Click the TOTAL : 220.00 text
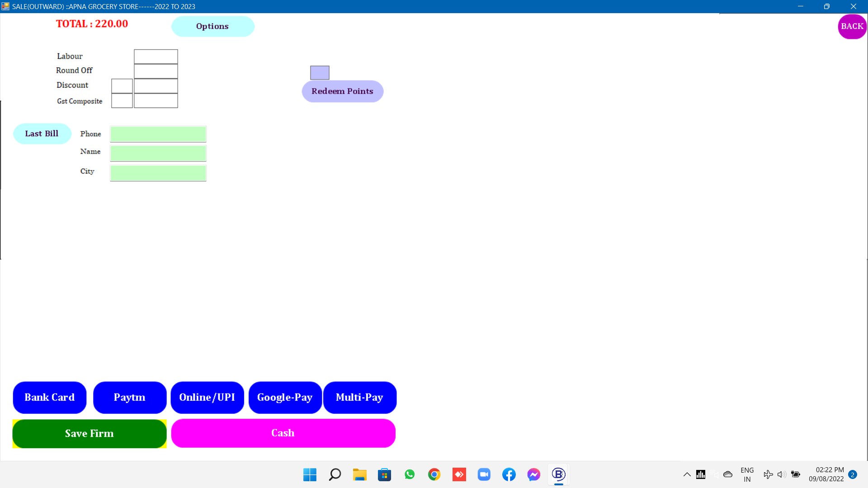The height and width of the screenshot is (488, 868). click(x=92, y=24)
